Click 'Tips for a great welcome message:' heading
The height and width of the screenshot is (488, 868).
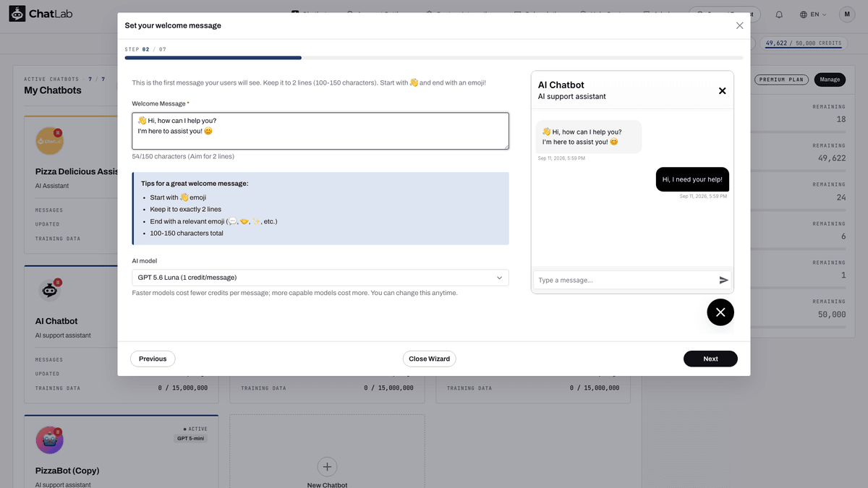195,184
